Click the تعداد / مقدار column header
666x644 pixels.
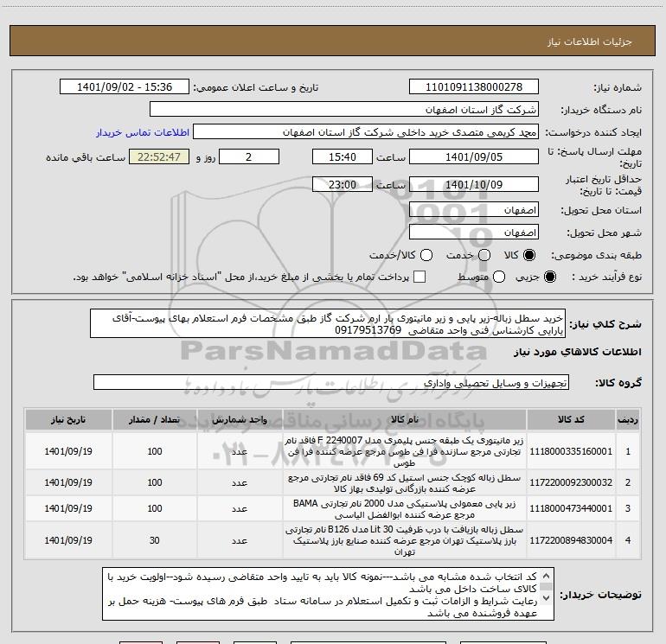click(x=155, y=419)
